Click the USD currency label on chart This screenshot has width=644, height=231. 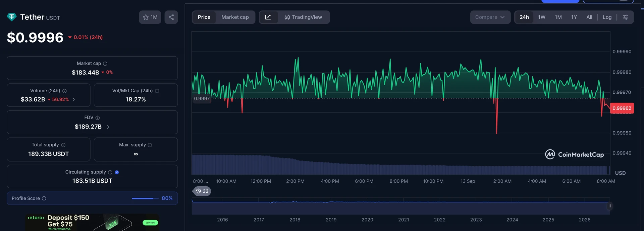click(x=620, y=173)
